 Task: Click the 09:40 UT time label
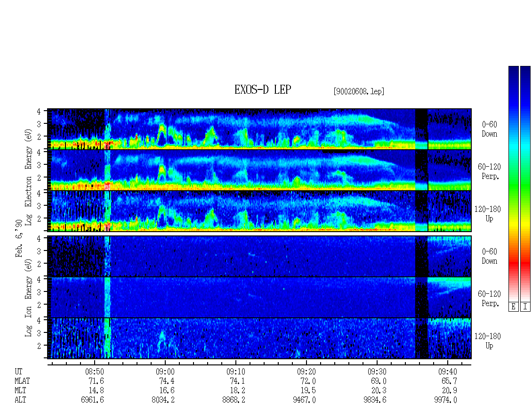point(448,372)
